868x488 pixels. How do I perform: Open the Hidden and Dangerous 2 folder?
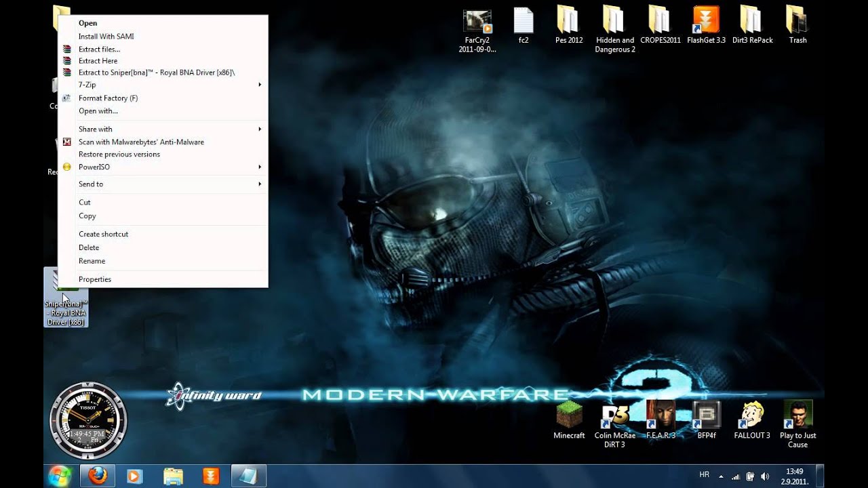[x=615, y=30]
